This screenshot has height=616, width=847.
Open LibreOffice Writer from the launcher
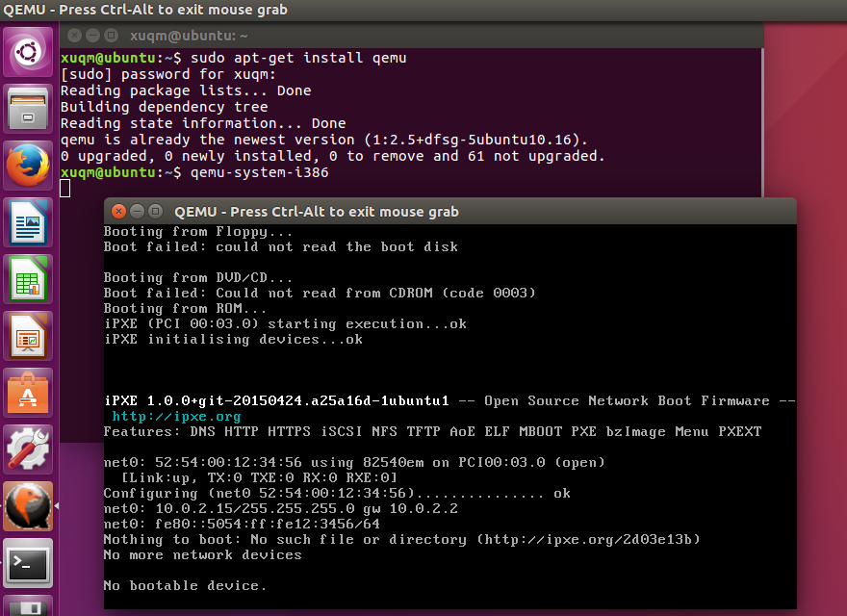pyautogui.click(x=28, y=222)
